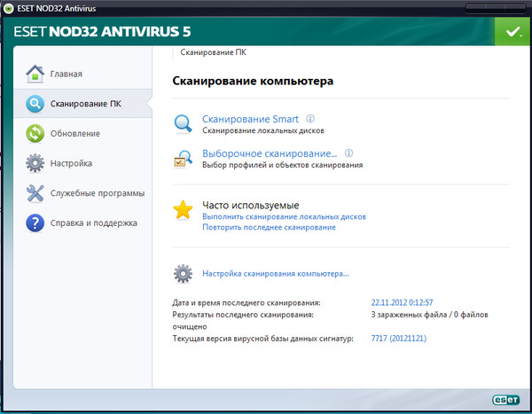This screenshot has height=414, width=532.
Task: Click the green protection status checkmark
Action: pyautogui.click(x=512, y=32)
